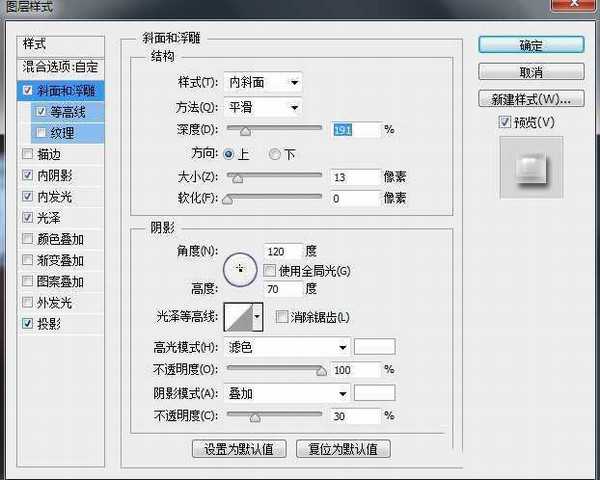Click the highlight mode color swatch
The image size is (600, 480).
click(375, 347)
